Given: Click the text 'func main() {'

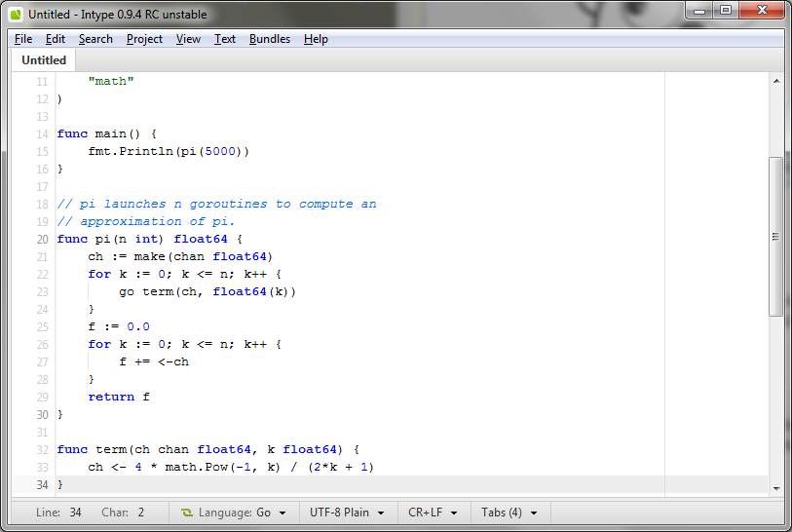Looking at the screenshot, I should [x=107, y=133].
